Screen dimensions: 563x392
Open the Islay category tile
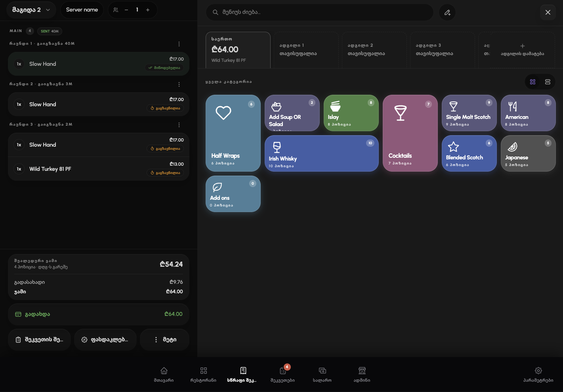click(351, 113)
